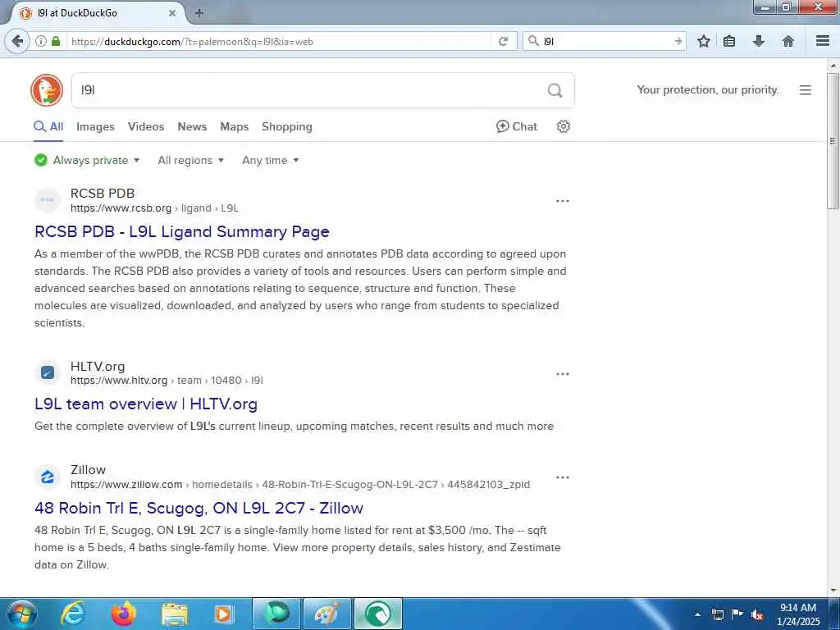The image size is (840, 630).
Task: Show bookmarks list icon in toolbar
Action: (x=729, y=41)
